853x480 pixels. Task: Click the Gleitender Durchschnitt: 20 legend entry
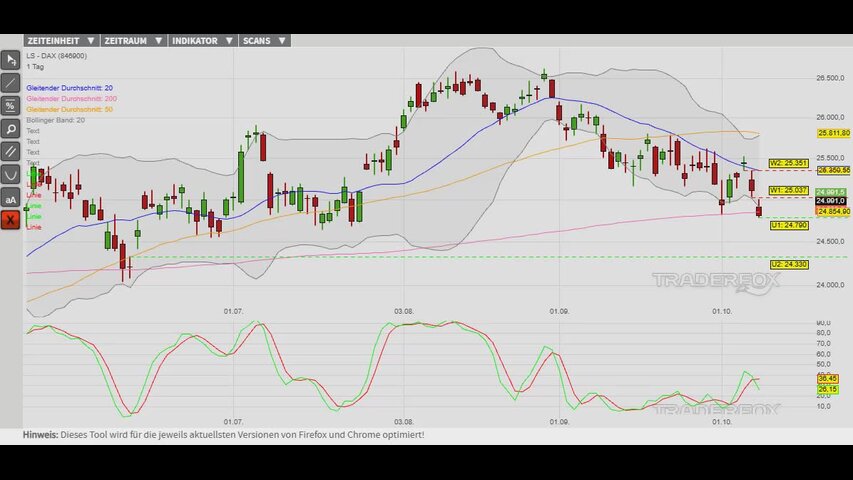tap(70, 88)
